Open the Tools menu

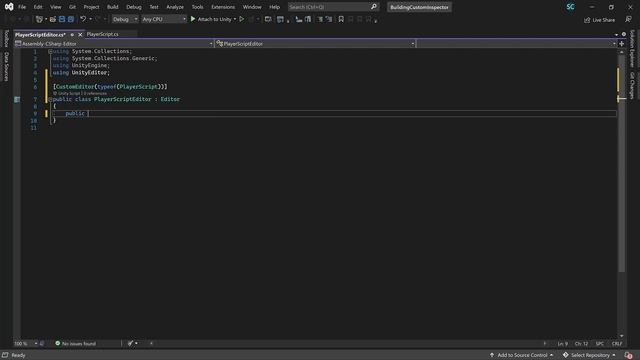197,7
